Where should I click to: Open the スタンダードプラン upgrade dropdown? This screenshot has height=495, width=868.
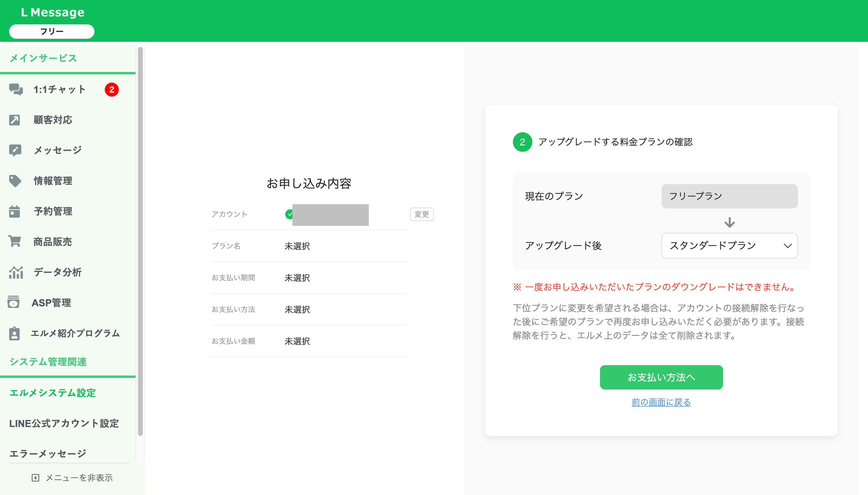(729, 245)
